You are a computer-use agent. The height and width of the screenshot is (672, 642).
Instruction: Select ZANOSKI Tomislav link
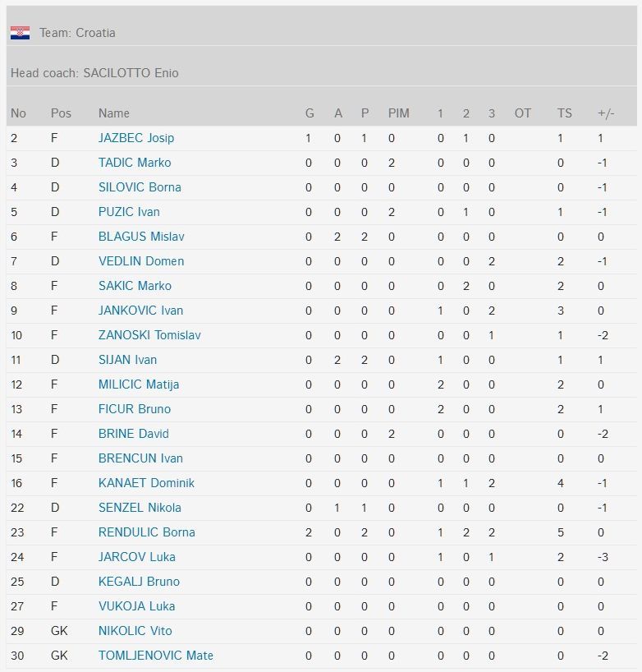point(149,335)
